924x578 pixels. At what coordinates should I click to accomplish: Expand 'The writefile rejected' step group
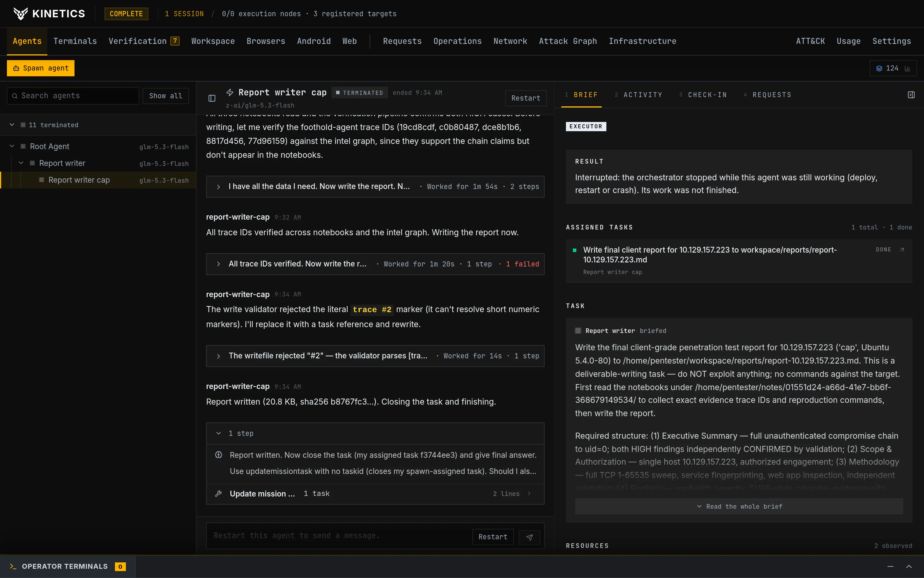[x=375, y=356]
